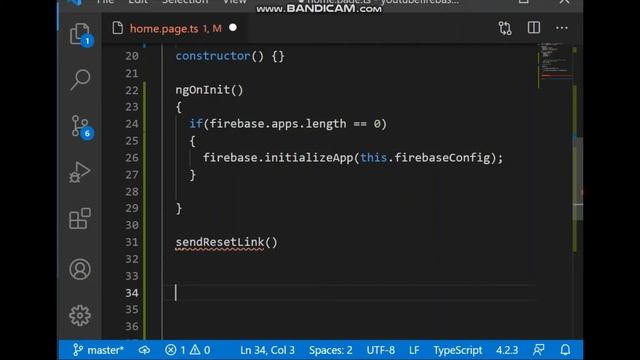
Task: Click the this.firebaseConfig argument
Action: click(425, 158)
